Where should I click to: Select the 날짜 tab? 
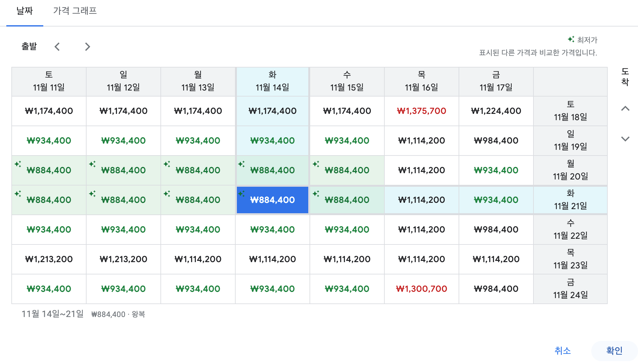tap(25, 11)
